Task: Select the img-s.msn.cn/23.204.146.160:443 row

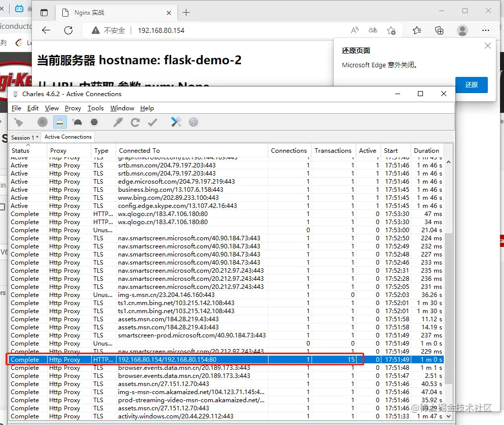Action: coord(226,294)
